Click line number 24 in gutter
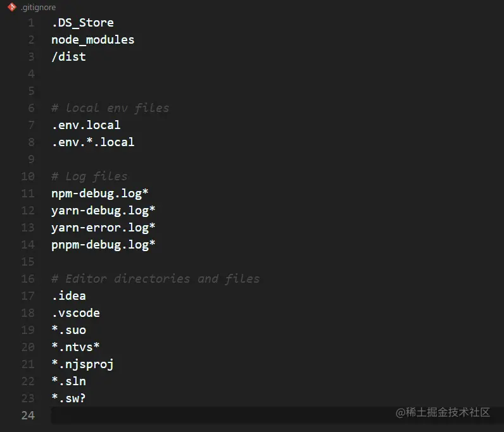This screenshot has width=504, height=432. [28, 416]
